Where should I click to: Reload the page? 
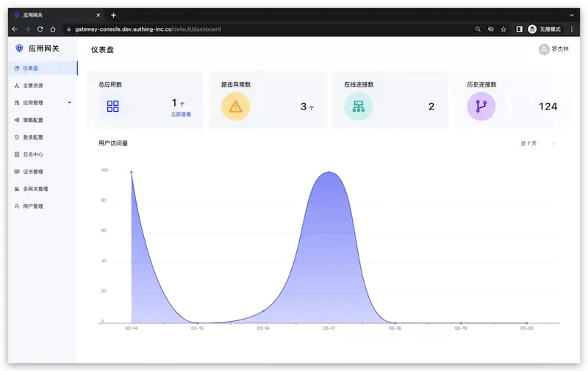click(40, 29)
